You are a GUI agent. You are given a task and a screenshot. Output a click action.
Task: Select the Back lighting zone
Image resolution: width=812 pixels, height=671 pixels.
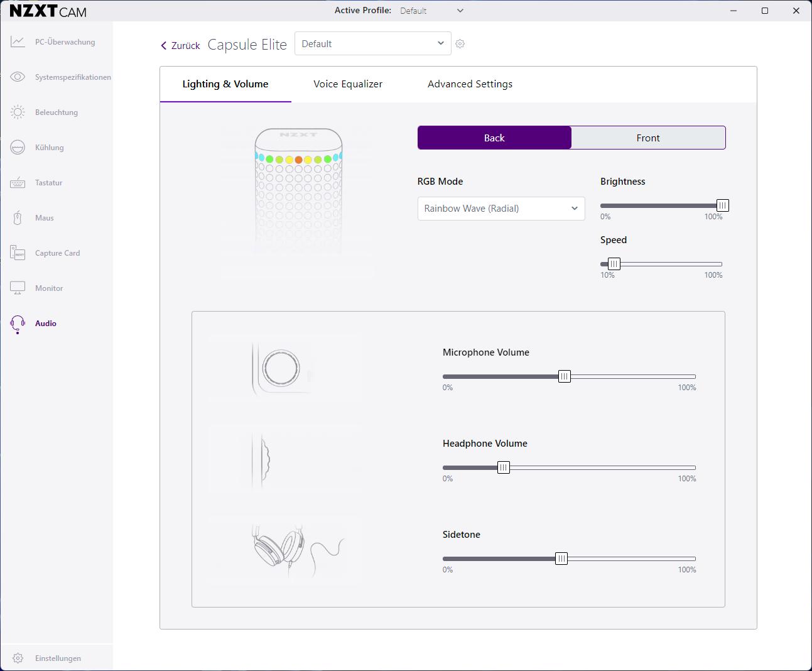coord(494,138)
